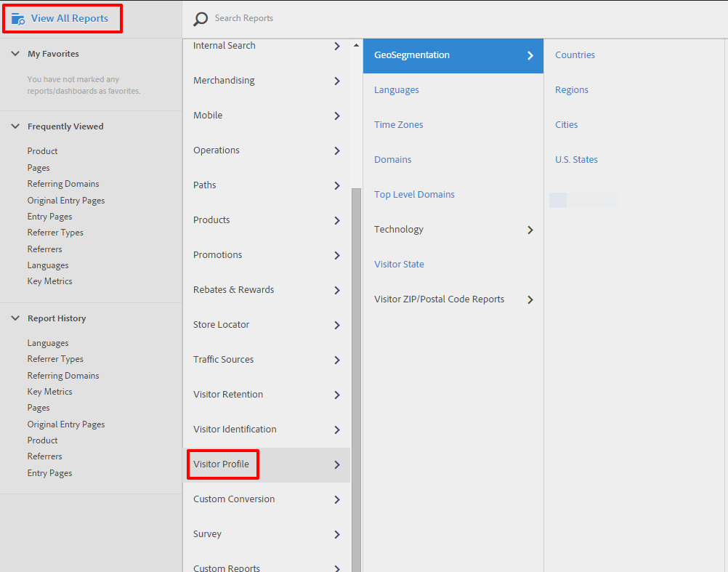Click the GeoSegmentation chevron arrow
This screenshot has width=728, height=572.
pos(530,56)
